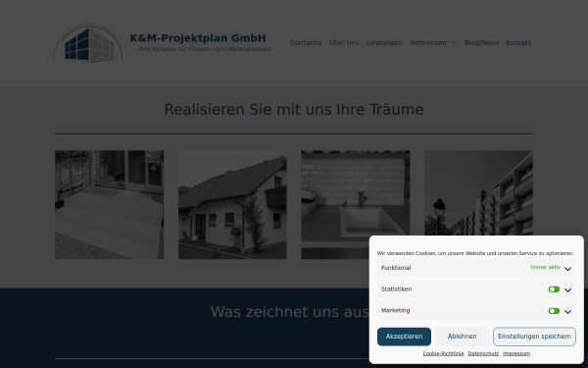Screen dimensions: 588x368
Task: Click the 'Marketing' category label
Action: coord(395,310)
